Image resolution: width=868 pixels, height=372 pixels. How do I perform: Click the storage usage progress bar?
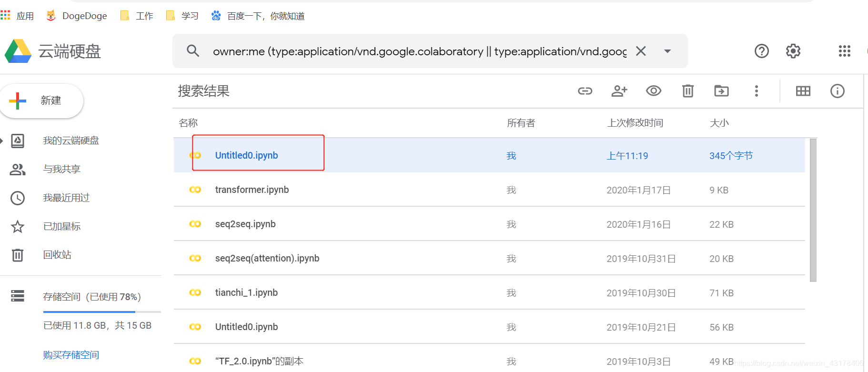tap(102, 312)
